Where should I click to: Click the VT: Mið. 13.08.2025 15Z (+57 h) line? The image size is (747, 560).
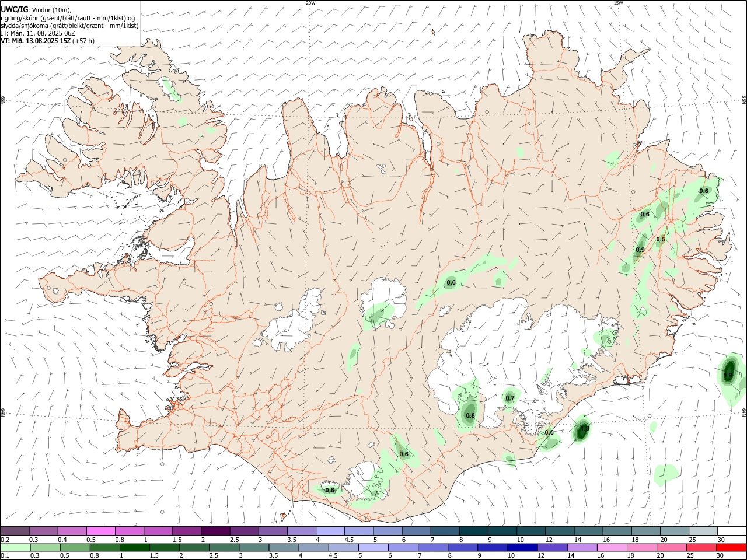coord(47,41)
